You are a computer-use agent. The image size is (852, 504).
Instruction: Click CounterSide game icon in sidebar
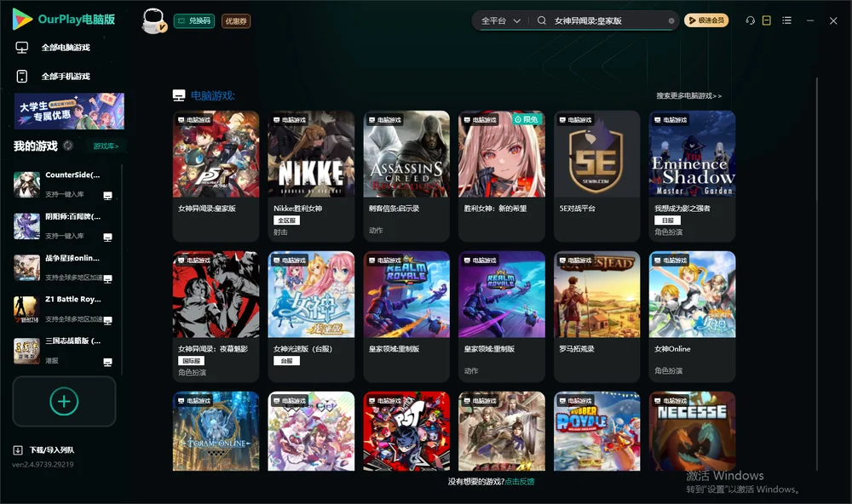pyautogui.click(x=26, y=185)
